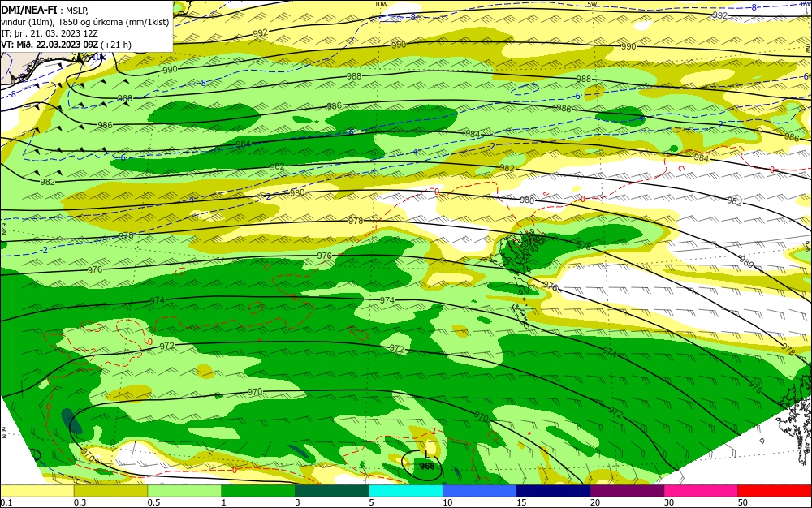The width and height of the screenshot is (812, 508).
Task: Click legend value "0.3"
Action: click(x=80, y=502)
